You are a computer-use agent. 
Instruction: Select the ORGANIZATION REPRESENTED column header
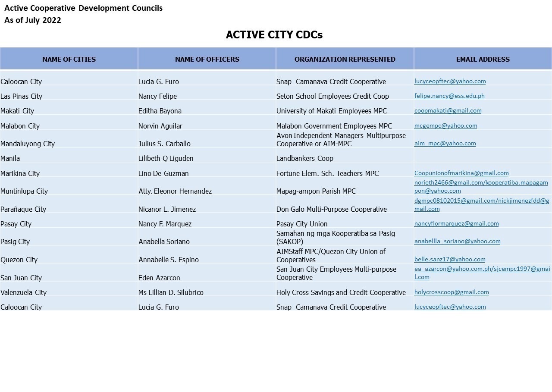345,59
